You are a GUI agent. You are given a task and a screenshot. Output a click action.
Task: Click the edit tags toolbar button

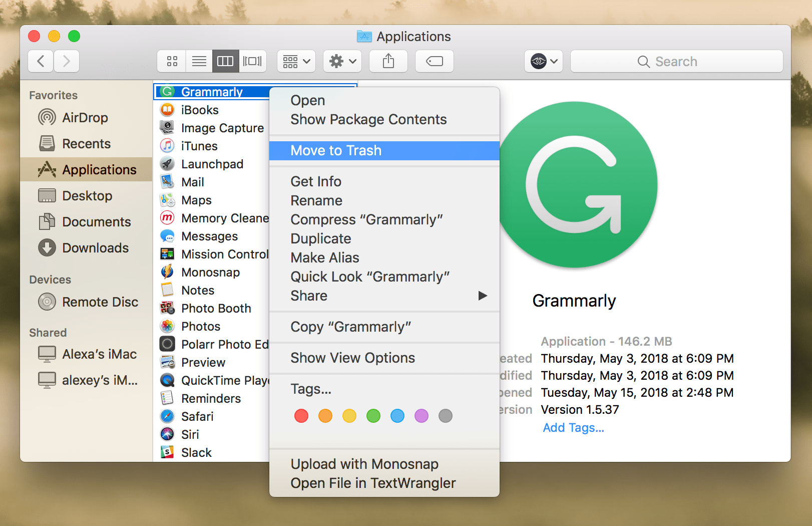(x=435, y=62)
